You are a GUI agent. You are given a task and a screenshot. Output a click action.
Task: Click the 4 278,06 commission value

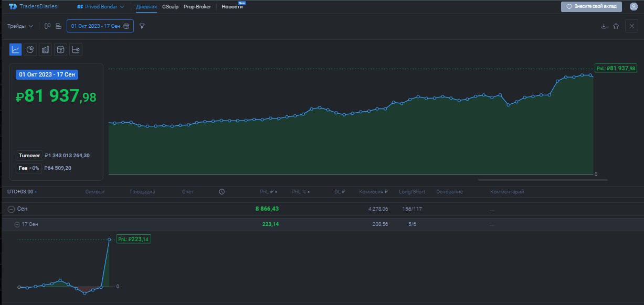[378, 209]
